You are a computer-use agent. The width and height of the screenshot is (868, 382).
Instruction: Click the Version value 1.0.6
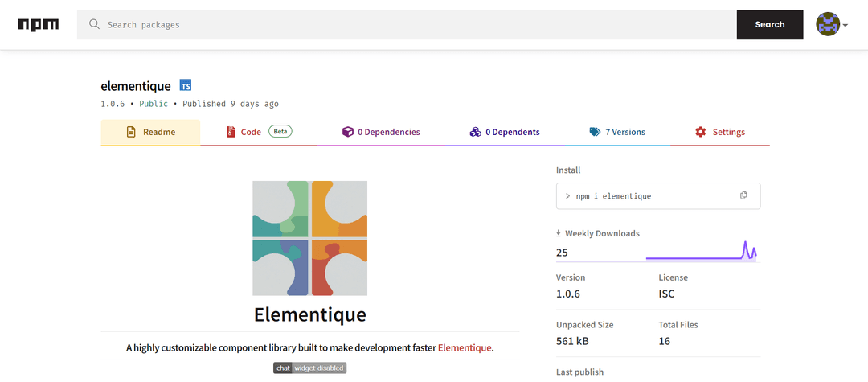[x=568, y=294]
